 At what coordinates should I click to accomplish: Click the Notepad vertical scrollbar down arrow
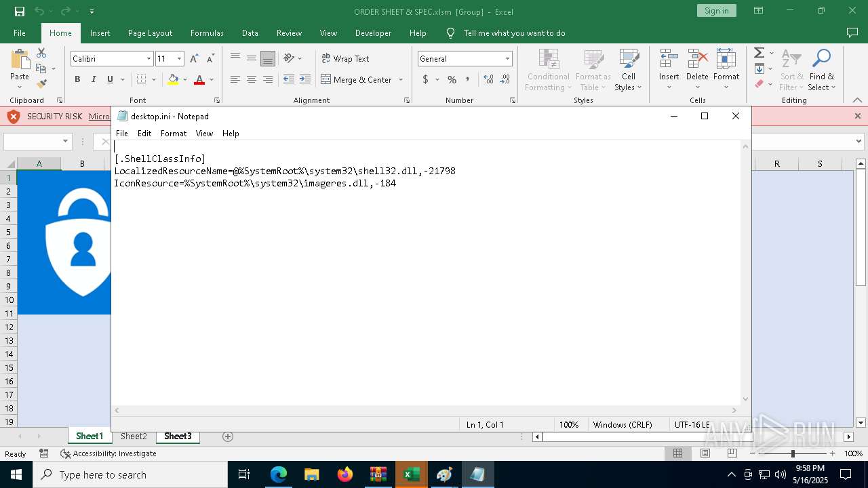point(745,399)
